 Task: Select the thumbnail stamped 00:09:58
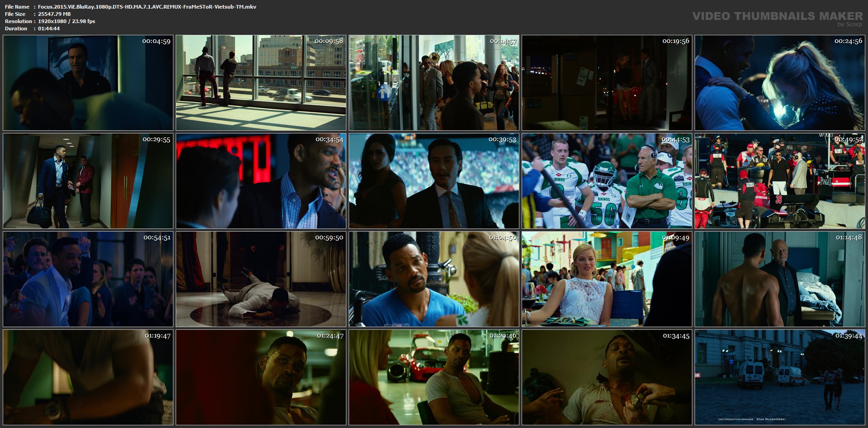261,83
